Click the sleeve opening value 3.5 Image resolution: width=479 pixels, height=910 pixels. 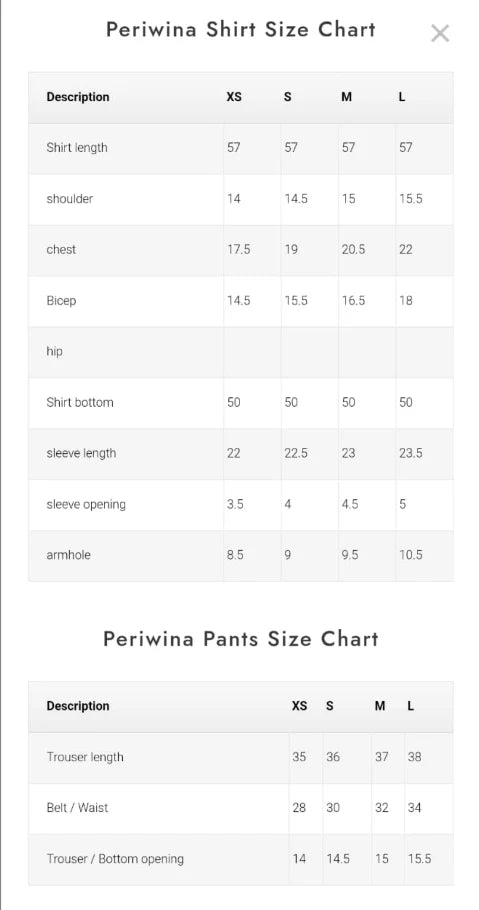click(x=235, y=504)
